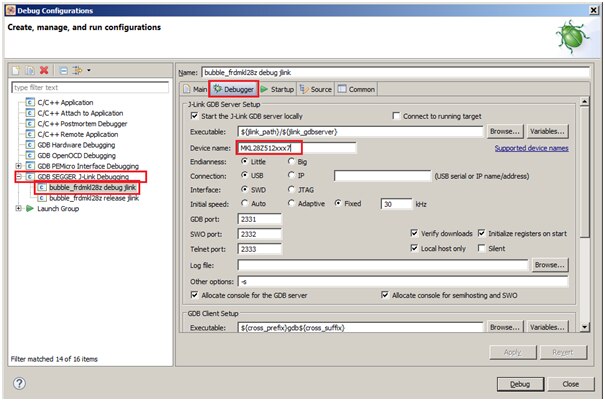
Task: Choose JTAG interface radio button
Action: (292, 188)
